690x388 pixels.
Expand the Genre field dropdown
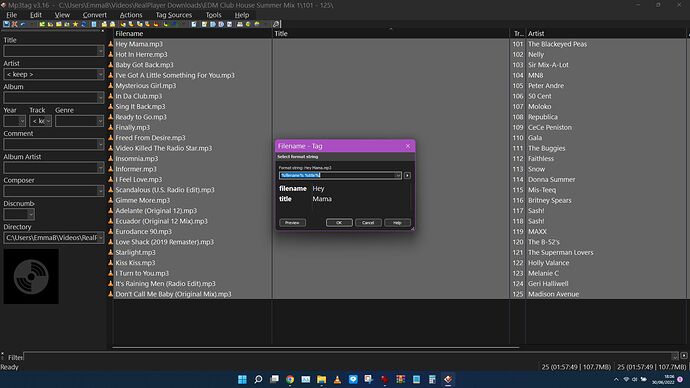click(100, 121)
